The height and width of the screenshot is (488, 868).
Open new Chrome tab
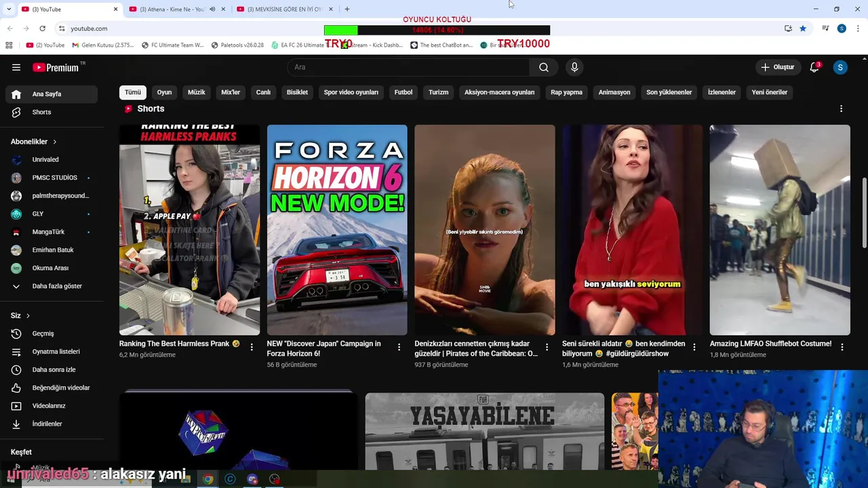pos(347,9)
